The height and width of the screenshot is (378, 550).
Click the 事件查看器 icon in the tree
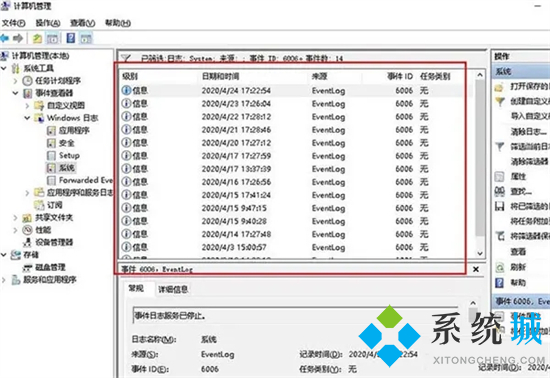tap(28, 93)
